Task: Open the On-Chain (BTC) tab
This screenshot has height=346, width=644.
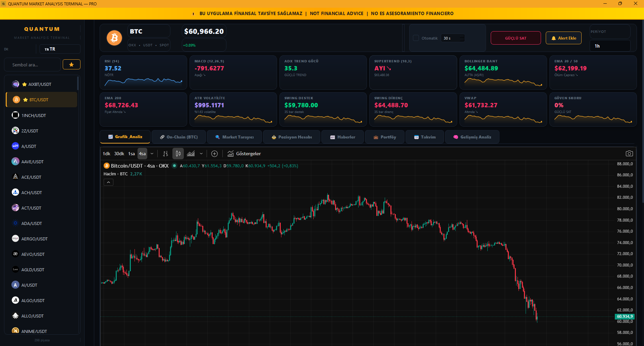Action: pos(179,137)
